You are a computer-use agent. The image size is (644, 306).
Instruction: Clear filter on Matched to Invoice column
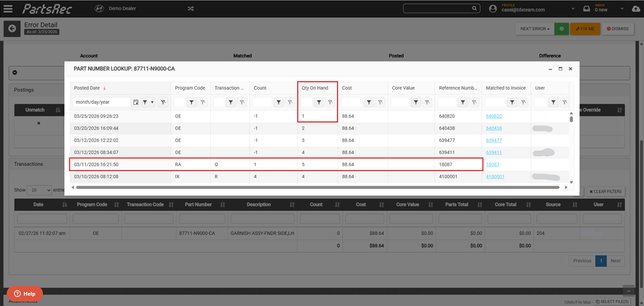point(523,102)
